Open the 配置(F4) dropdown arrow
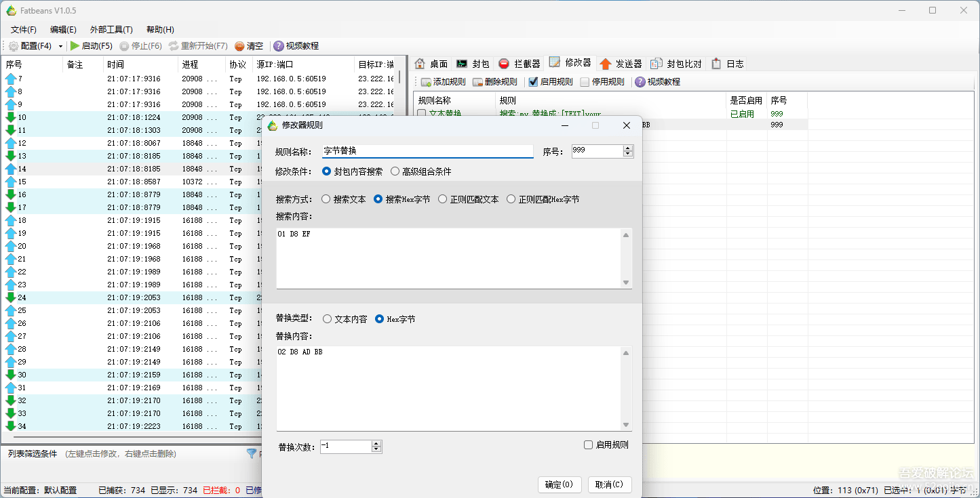The image size is (980, 498). 61,46
